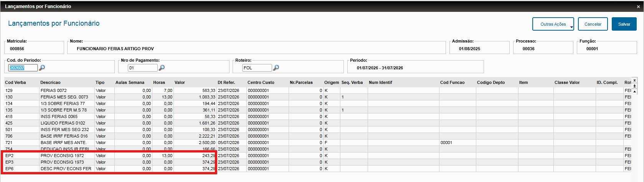644x182 pixels.
Task: Click Horas cell 7,00
Action: pyautogui.click(x=163, y=90)
